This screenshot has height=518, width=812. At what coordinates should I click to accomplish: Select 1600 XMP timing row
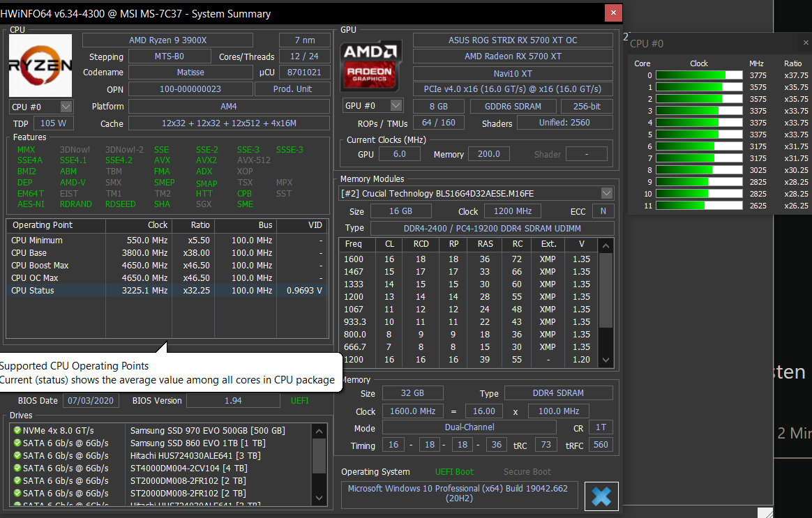tap(469, 259)
